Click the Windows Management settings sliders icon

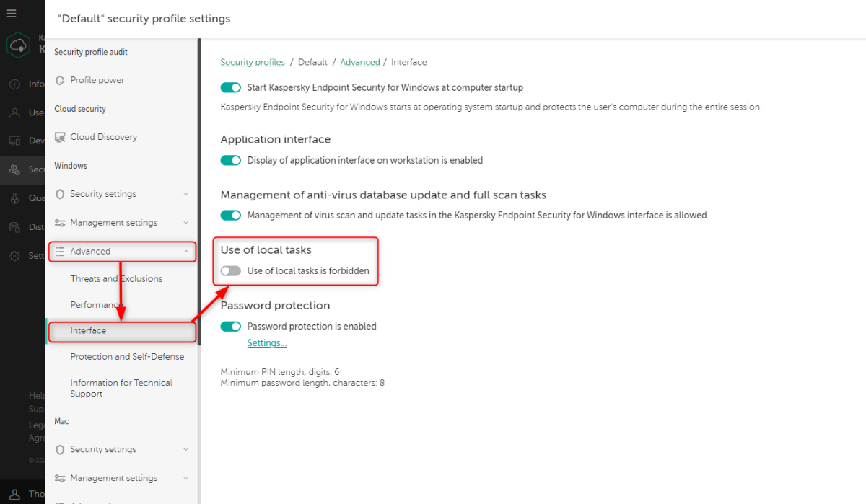[x=61, y=223]
